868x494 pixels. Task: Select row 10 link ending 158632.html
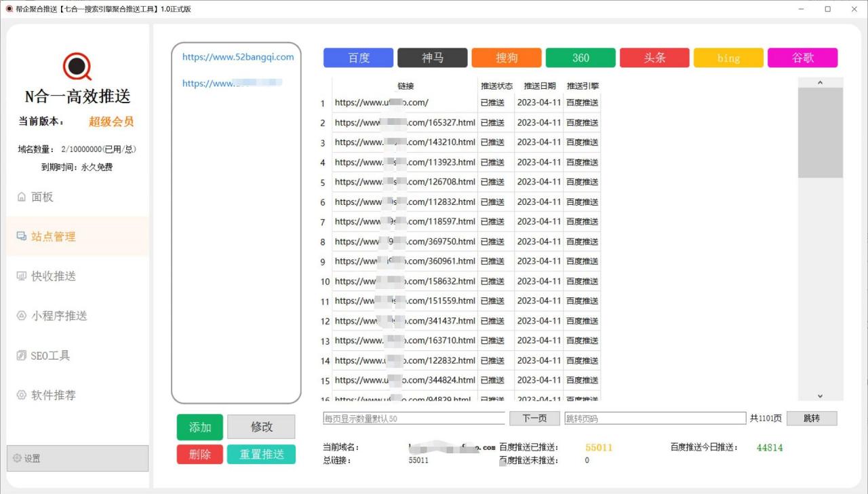tap(405, 281)
